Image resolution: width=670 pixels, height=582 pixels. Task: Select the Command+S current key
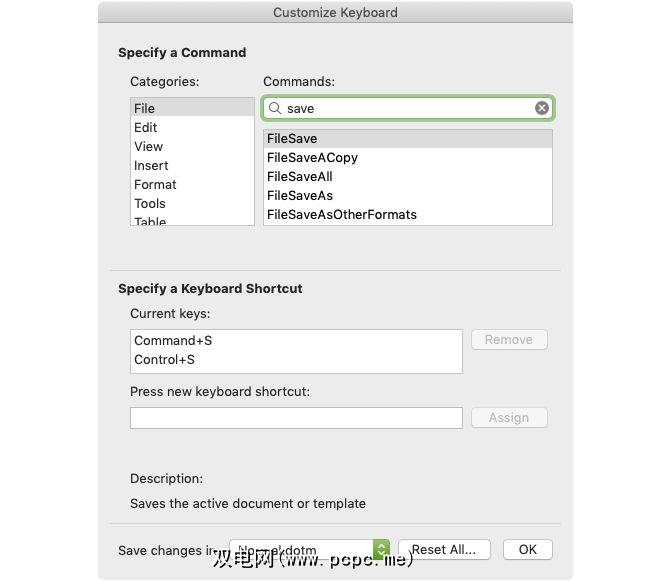click(173, 340)
